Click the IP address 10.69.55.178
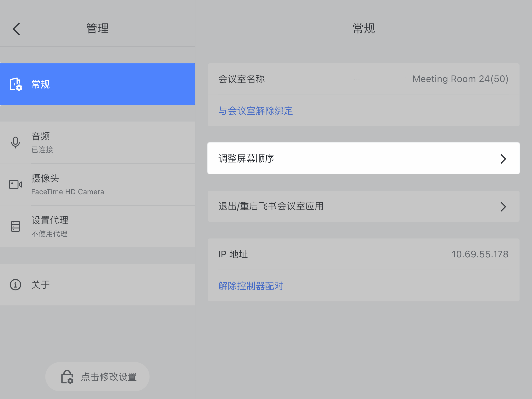Viewport: 532px width, 399px height. [x=480, y=254]
